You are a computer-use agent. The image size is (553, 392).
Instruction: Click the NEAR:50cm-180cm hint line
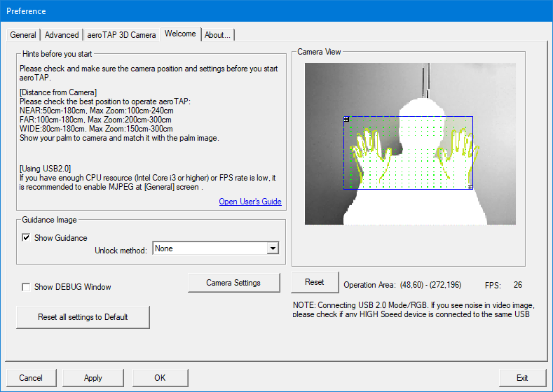click(x=96, y=111)
